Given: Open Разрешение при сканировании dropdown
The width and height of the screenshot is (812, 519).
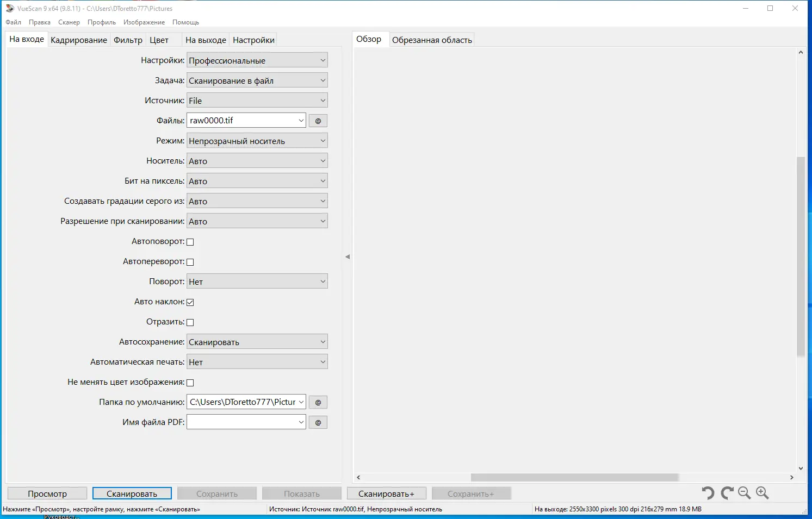Looking at the screenshot, I should coord(257,221).
